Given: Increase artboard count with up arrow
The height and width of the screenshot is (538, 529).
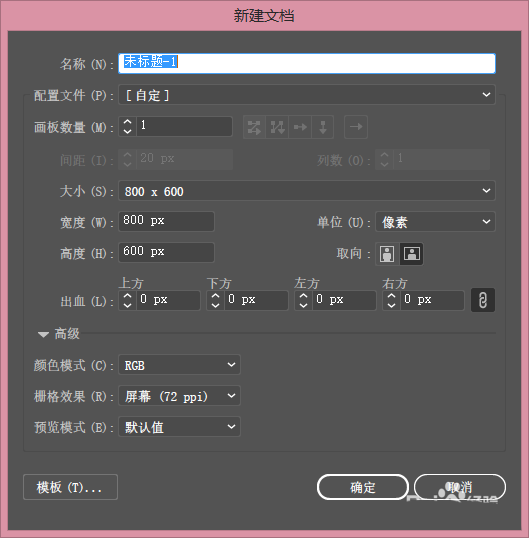Looking at the screenshot, I should pyautogui.click(x=127, y=122).
